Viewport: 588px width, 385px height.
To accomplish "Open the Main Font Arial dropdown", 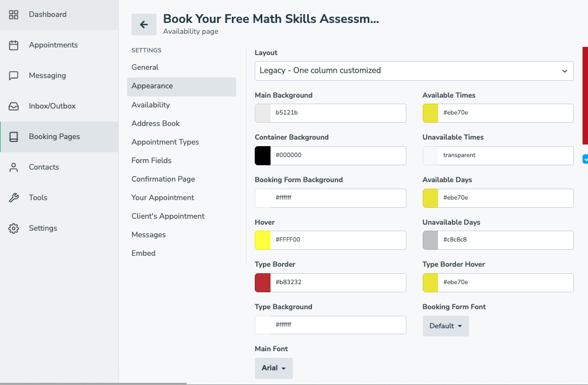I will (x=274, y=368).
